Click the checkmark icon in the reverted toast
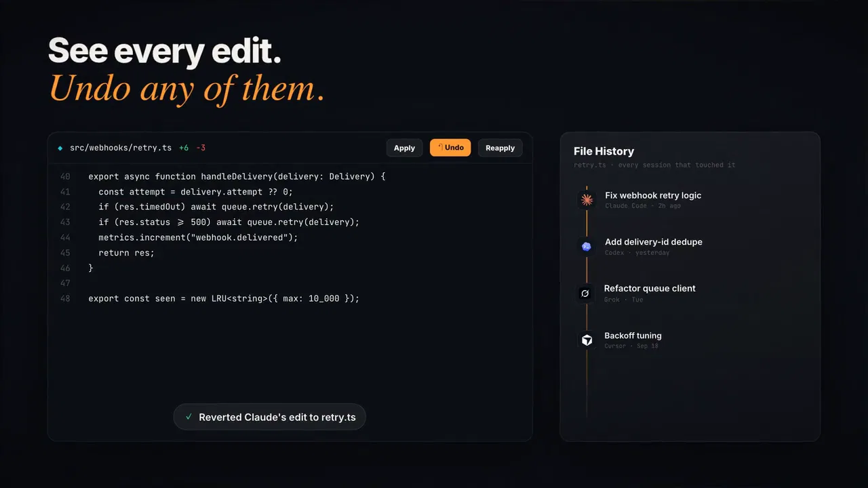 pos(189,417)
